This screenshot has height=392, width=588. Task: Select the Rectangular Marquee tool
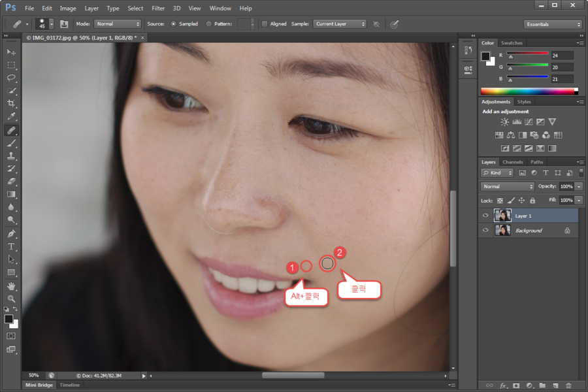pyautogui.click(x=11, y=65)
